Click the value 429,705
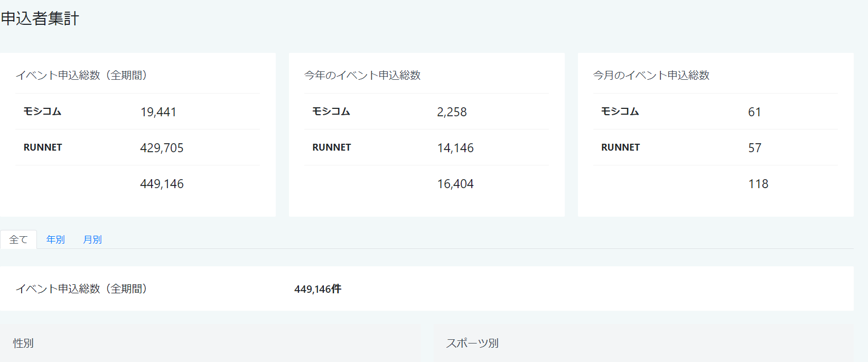868x362 pixels. (162, 148)
